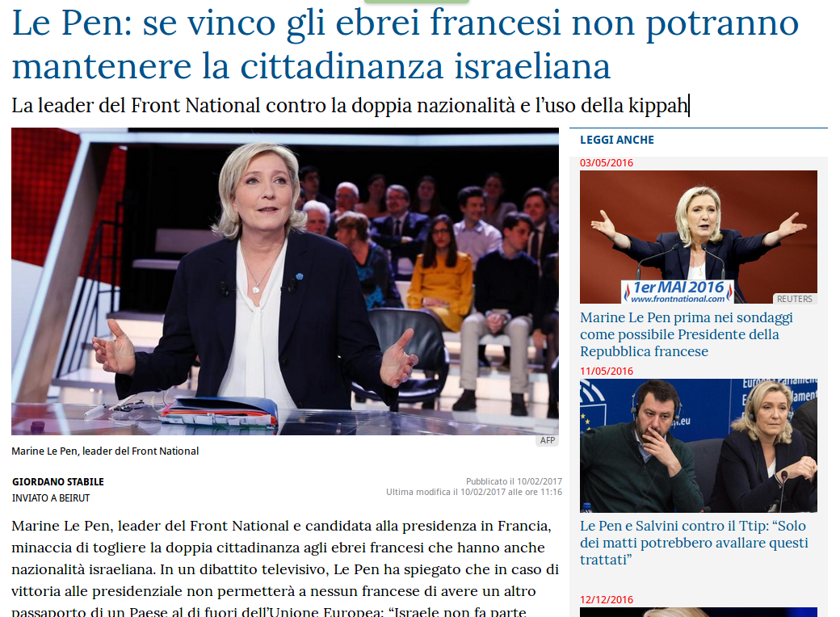
Task: Click the 11/05/2016 date label
Action: pos(607,371)
